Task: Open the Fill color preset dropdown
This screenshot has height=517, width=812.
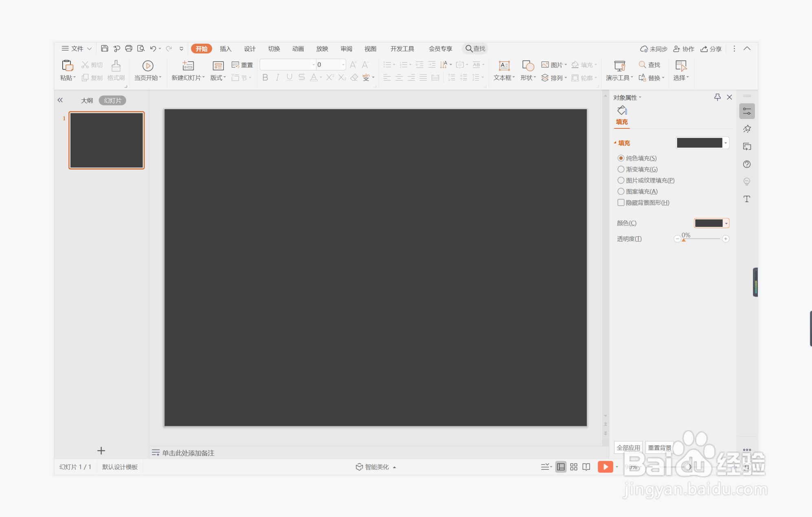Action: point(726,143)
